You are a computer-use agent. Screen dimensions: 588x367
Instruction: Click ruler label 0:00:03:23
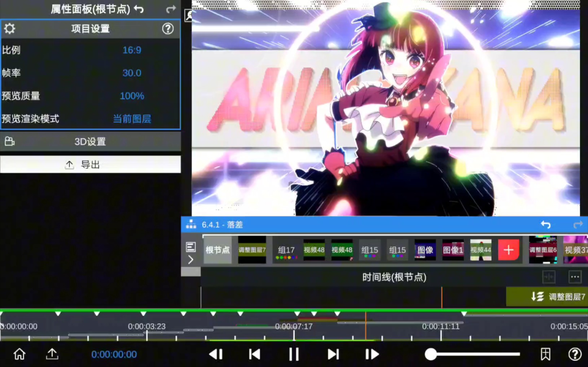pos(147,326)
